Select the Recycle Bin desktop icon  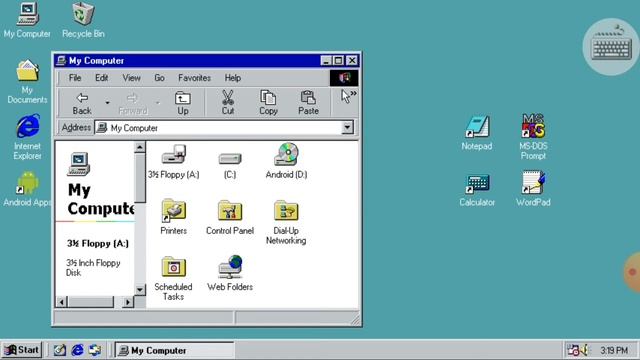point(83,20)
